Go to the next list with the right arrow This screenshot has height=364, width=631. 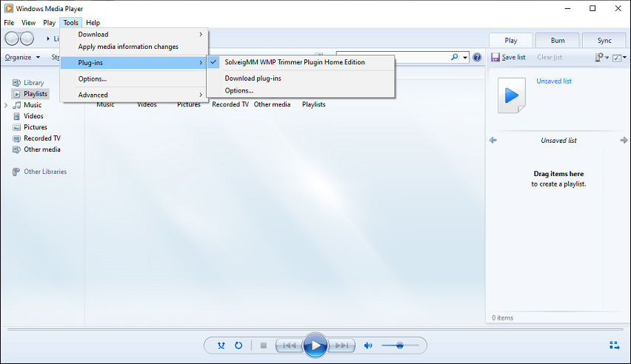pyautogui.click(x=624, y=140)
